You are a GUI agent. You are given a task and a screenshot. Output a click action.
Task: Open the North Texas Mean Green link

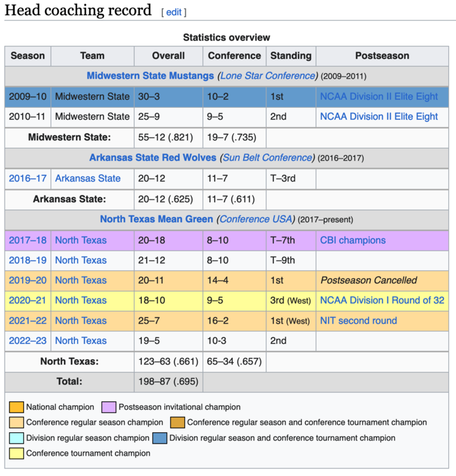[x=157, y=219]
